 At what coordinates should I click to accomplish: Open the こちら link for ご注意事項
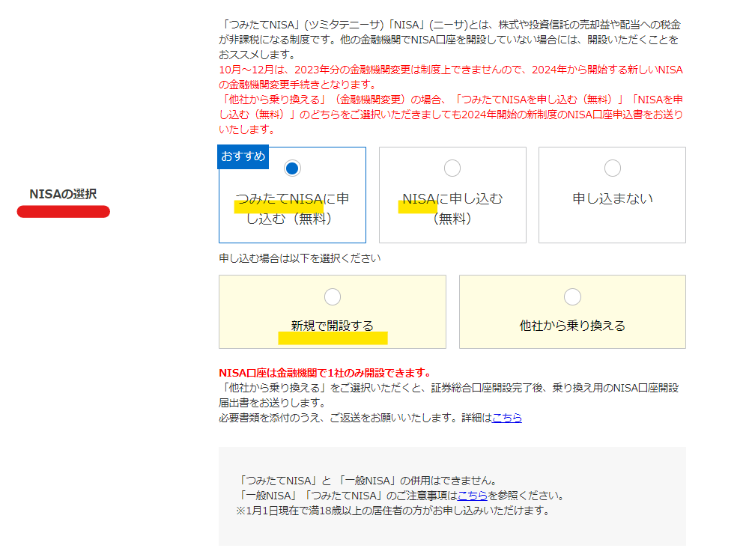[473, 496]
